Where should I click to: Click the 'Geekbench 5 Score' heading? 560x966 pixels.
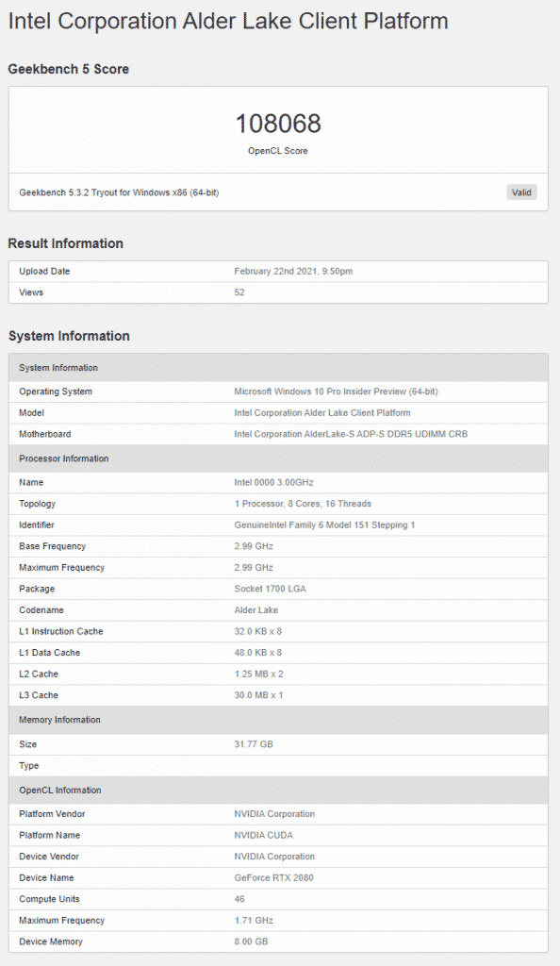[x=68, y=69]
